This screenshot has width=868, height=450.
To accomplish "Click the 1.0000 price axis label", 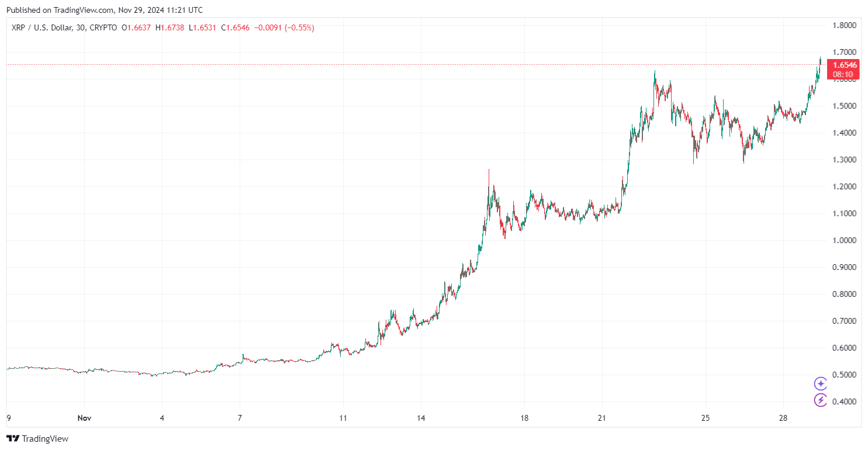I will pos(845,240).
